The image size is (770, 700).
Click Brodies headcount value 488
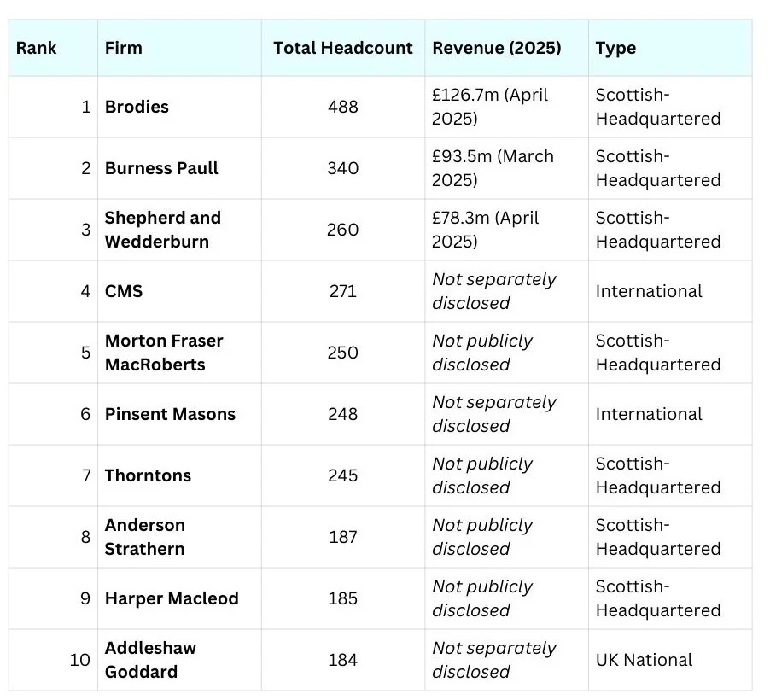click(x=342, y=107)
